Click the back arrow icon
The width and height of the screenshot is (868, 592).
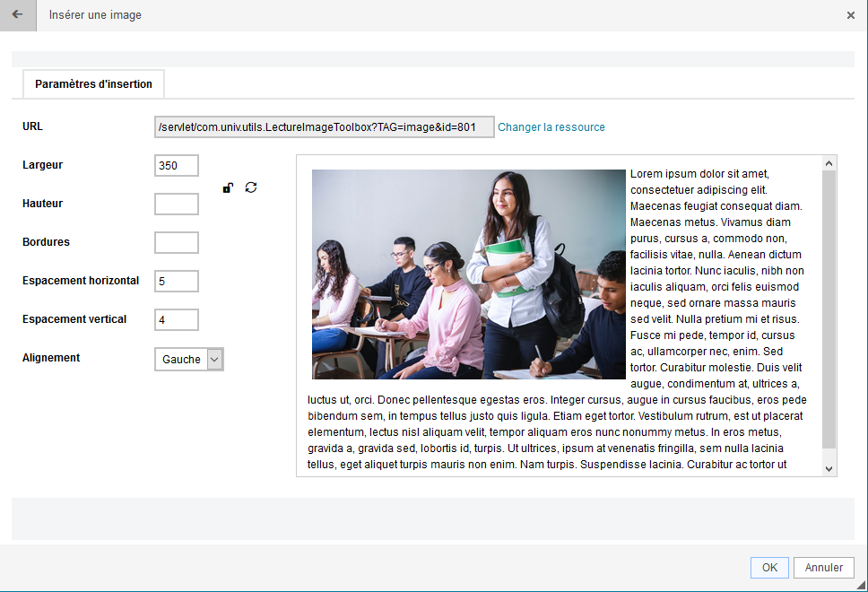(18, 15)
